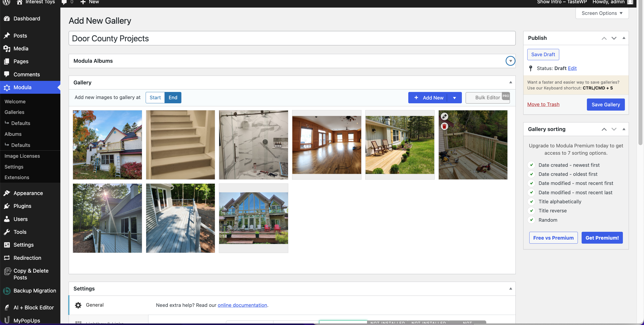This screenshot has width=644, height=325.
Task: Toggle adding new images at Start
Action: pyautogui.click(x=155, y=97)
